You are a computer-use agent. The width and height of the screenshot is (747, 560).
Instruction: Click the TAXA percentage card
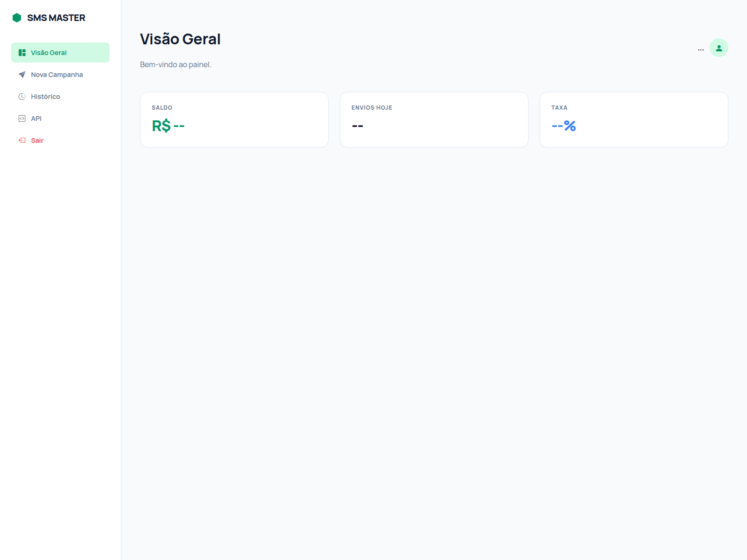pos(634,119)
